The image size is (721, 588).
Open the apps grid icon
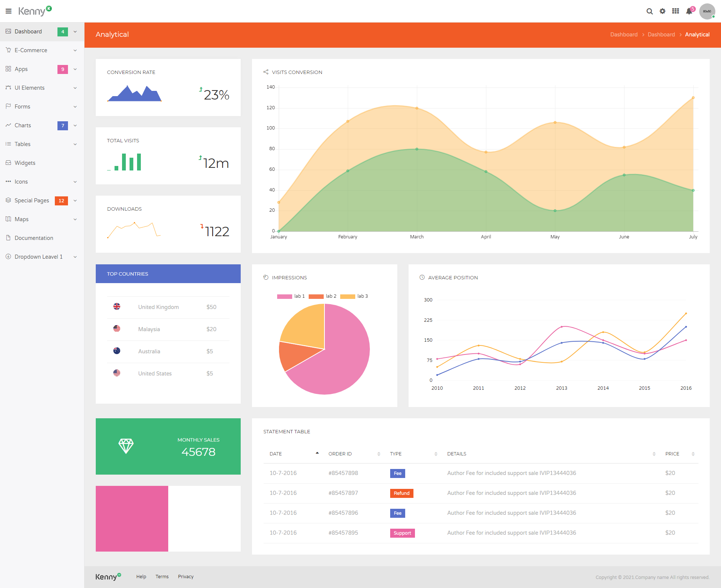tap(676, 11)
